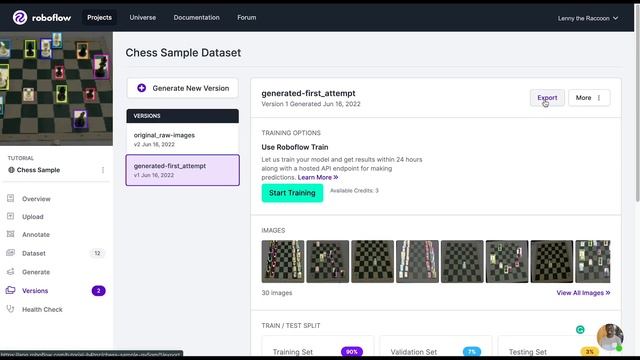Click the Generate sidebar icon
The height and width of the screenshot is (360, 640).
coord(11,271)
